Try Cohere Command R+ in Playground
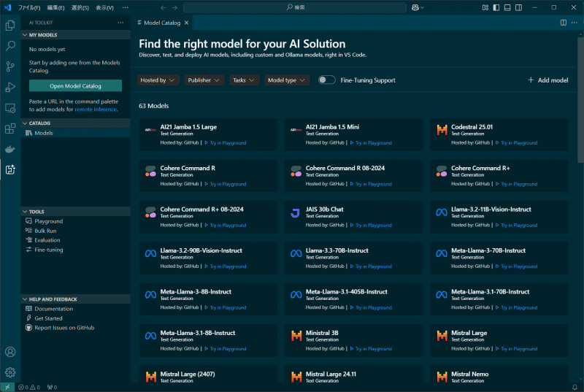Viewport: 584px width, 392px height. pos(516,184)
